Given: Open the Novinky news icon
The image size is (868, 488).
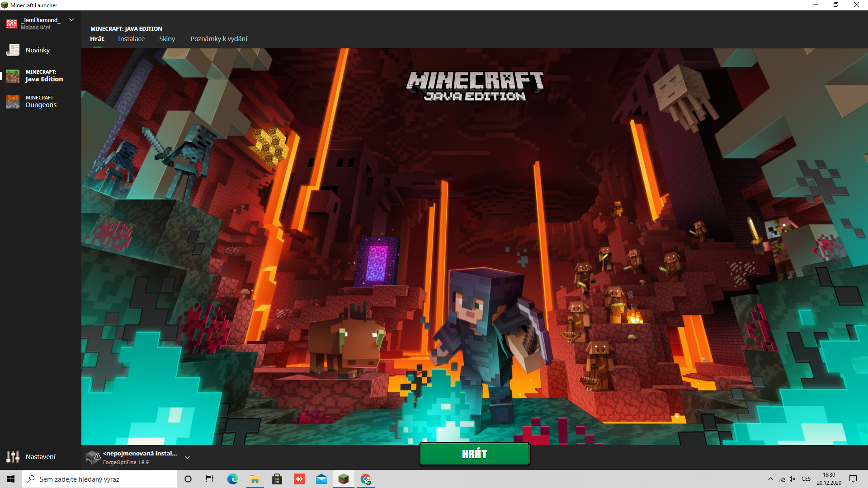Looking at the screenshot, I should coord(13,50).
